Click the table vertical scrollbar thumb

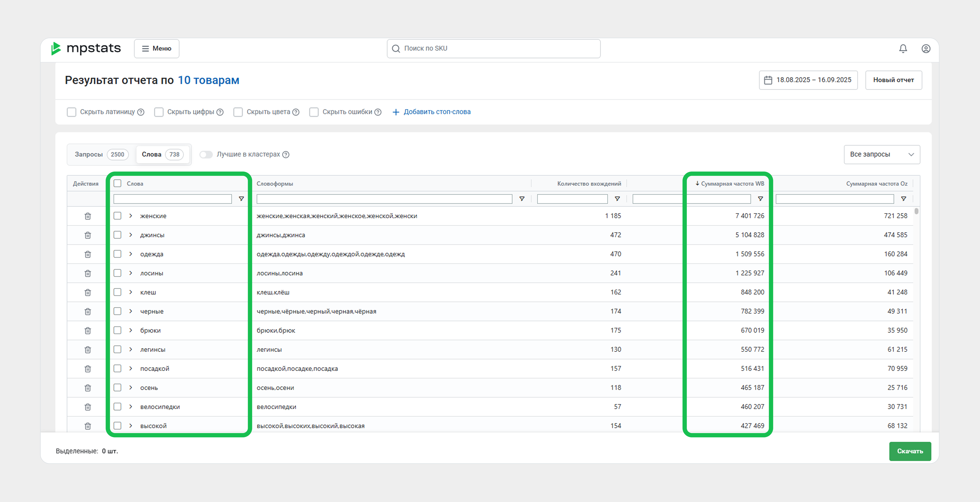tap(917, 211)
